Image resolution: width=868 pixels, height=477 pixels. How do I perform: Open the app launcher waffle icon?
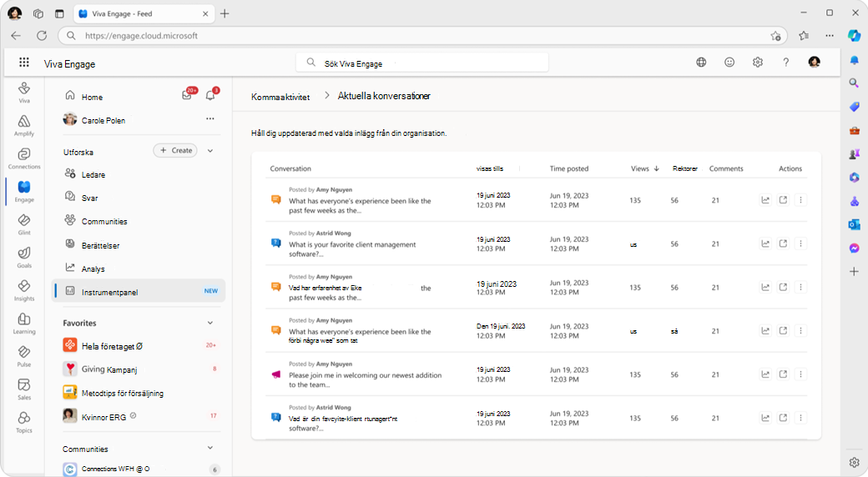[x=24, y=63]
